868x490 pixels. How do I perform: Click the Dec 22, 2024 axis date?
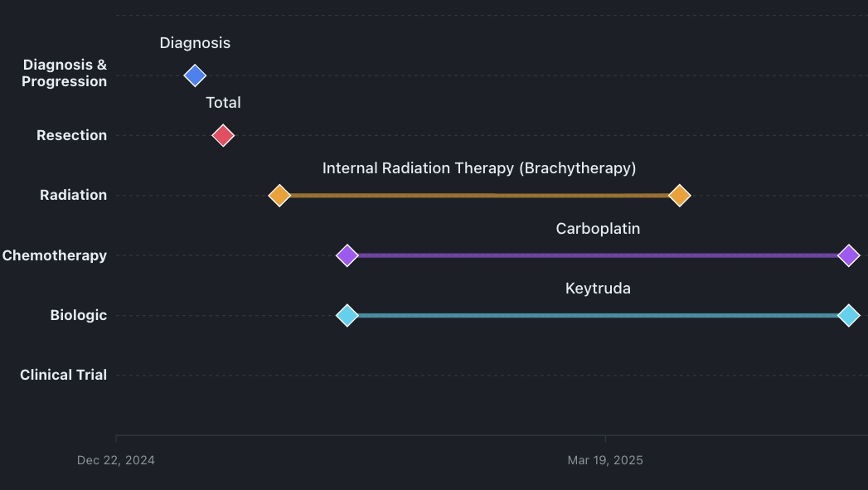coord(116,460)
